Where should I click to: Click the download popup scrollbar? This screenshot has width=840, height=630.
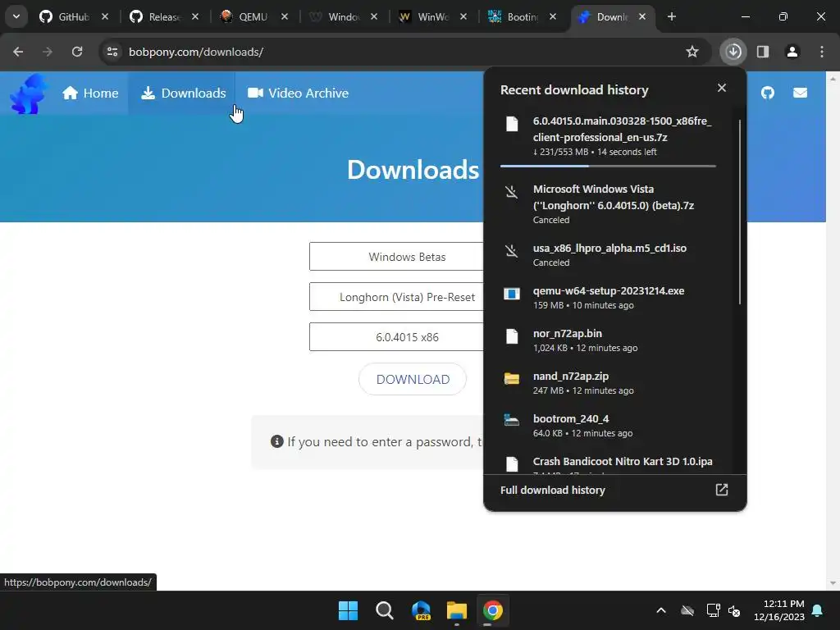pyautogui.click(x=740, y=212)
